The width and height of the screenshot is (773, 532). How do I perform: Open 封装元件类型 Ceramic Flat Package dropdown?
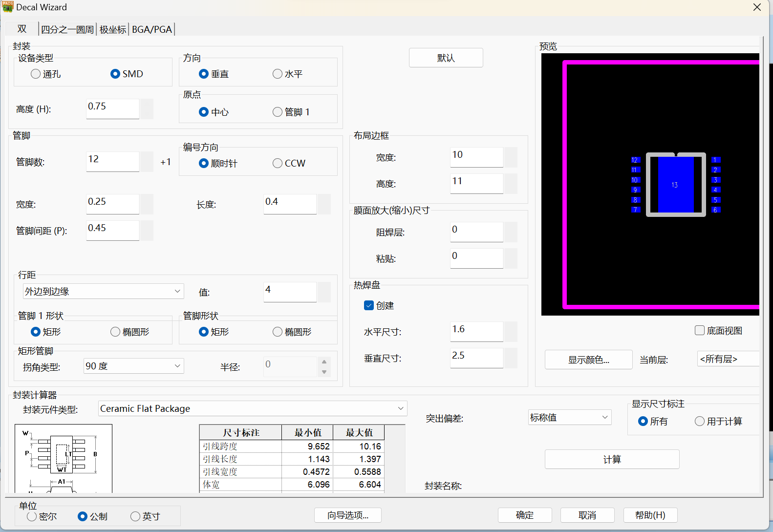(x=253, y=408)
